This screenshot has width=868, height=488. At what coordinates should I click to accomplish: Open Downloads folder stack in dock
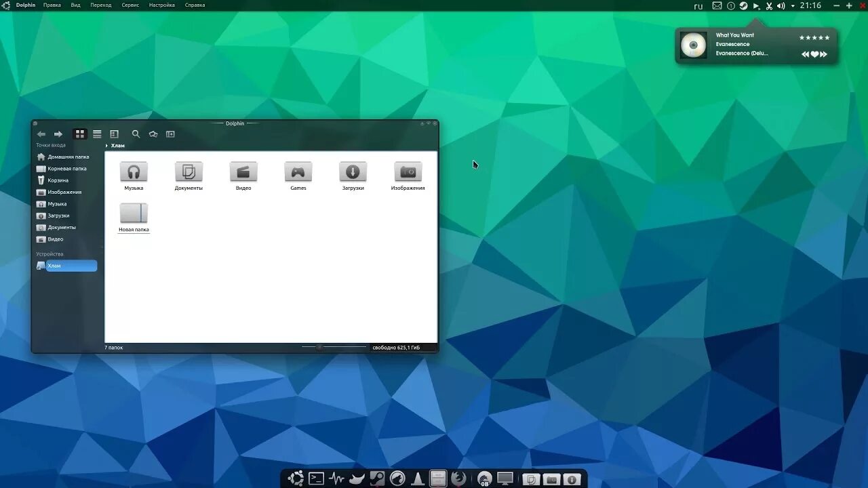[x=572, y=479]
